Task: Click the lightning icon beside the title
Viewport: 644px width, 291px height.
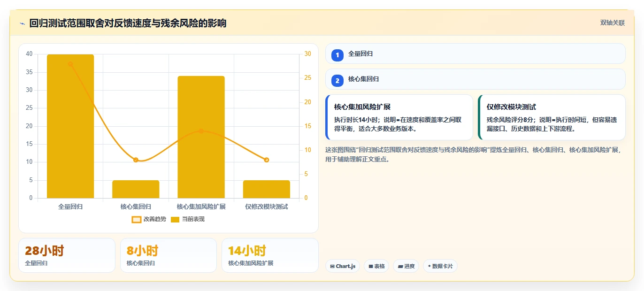Action: pyautogui.click(x=22, y=23)
